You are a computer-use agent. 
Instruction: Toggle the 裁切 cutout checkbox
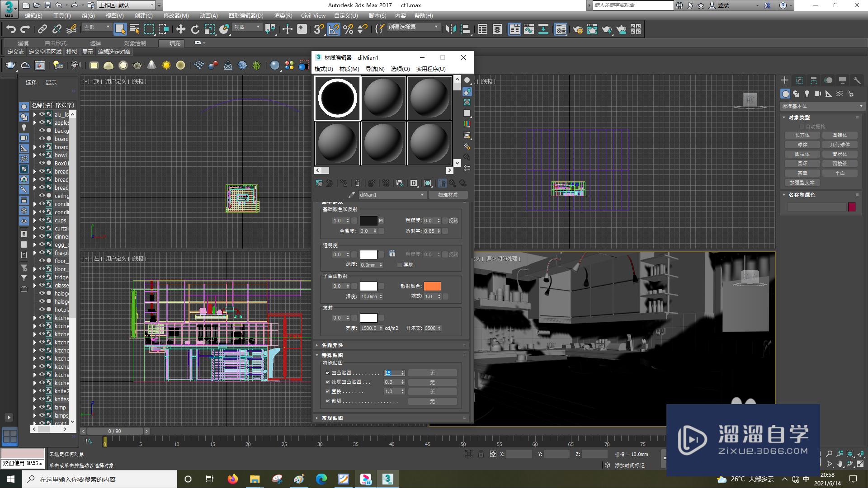tap(328, 401)
